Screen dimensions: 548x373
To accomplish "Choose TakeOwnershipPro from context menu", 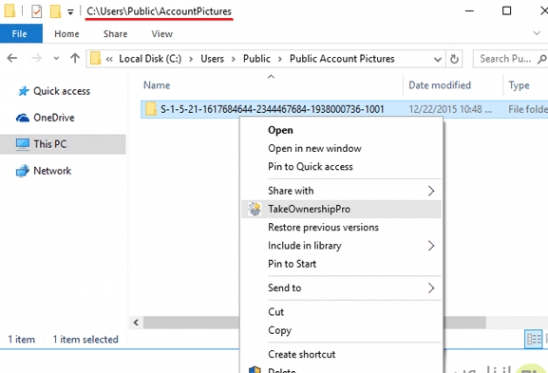I will click(x=341, y=209).
